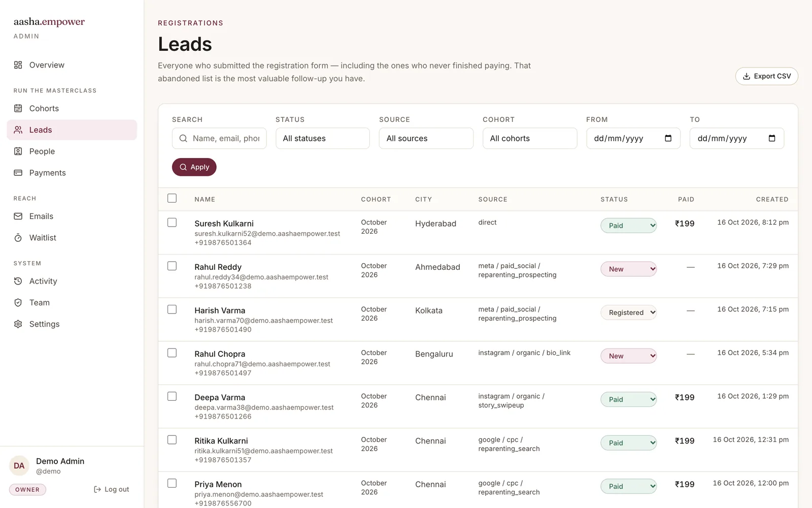Go to Cohorts in the sidebar
Screen dimensions: 812x508
click(x=72, y=108)
